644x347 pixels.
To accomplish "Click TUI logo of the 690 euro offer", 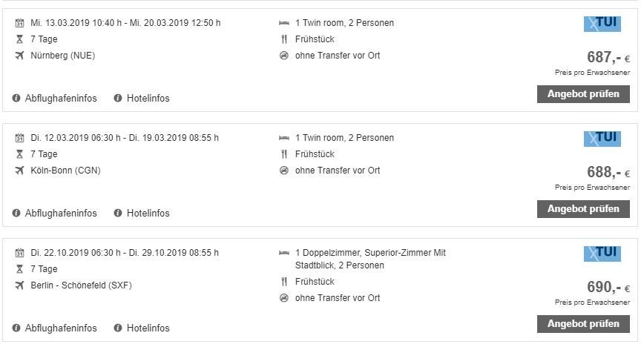I will click(x=602, y=254).
